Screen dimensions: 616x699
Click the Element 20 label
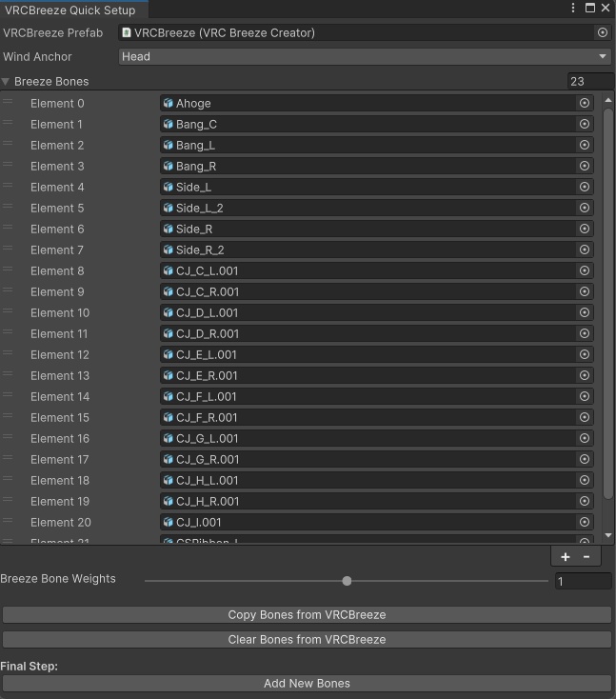[61, 522]
